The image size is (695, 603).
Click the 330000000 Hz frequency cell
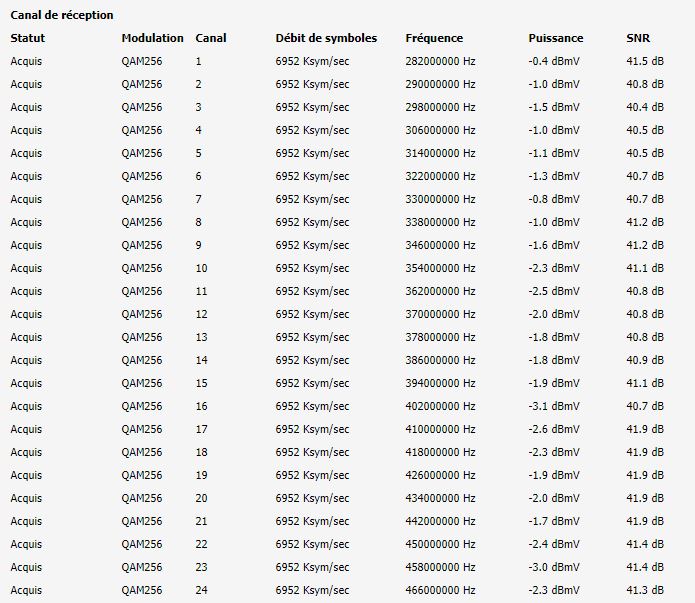pos(440,199)
